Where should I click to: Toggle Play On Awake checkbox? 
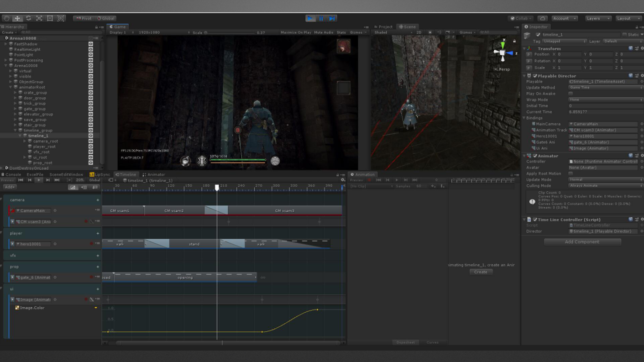coord(571,94)
